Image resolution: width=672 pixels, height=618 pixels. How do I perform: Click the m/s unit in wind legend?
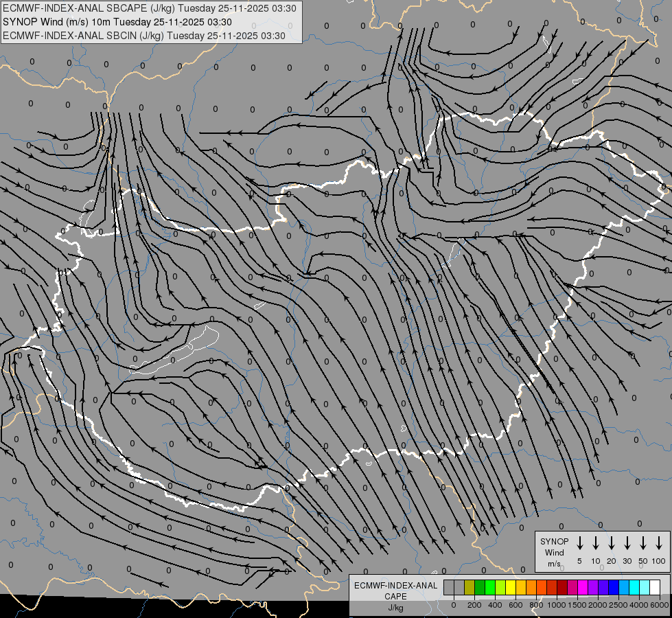click(554, 564)
